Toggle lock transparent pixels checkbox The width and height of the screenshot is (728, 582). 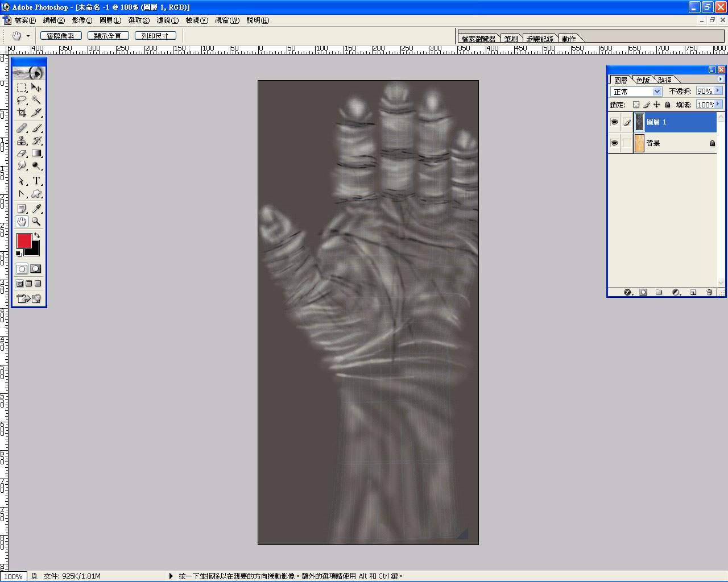click(x=636, y=105)
